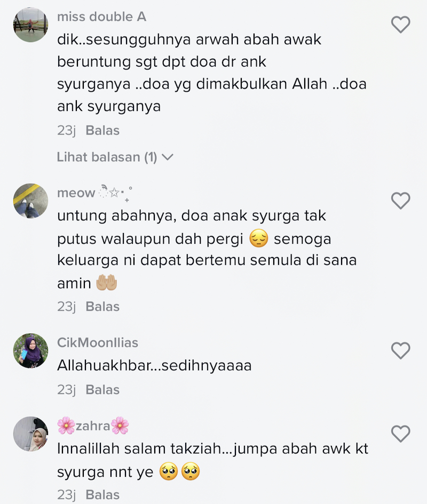427x504 pixels.
Task: Open zahra's profile avatar
Action: point(30,434)
